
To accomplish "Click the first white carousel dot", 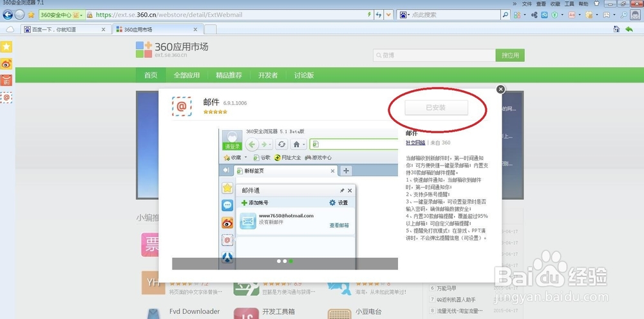I will click(x=279, y=261).
